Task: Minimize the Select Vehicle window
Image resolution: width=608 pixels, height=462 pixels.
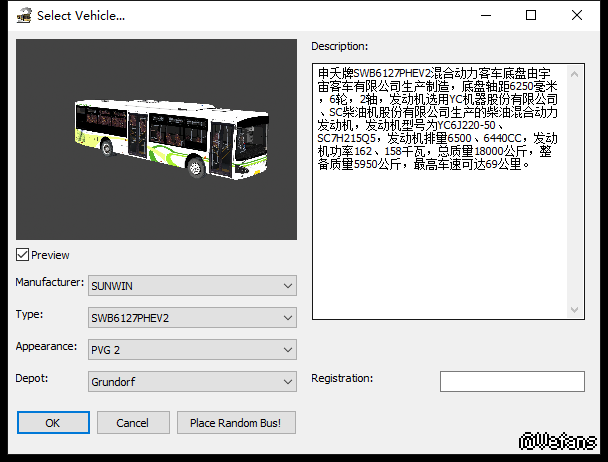Action: click(485, 15)
